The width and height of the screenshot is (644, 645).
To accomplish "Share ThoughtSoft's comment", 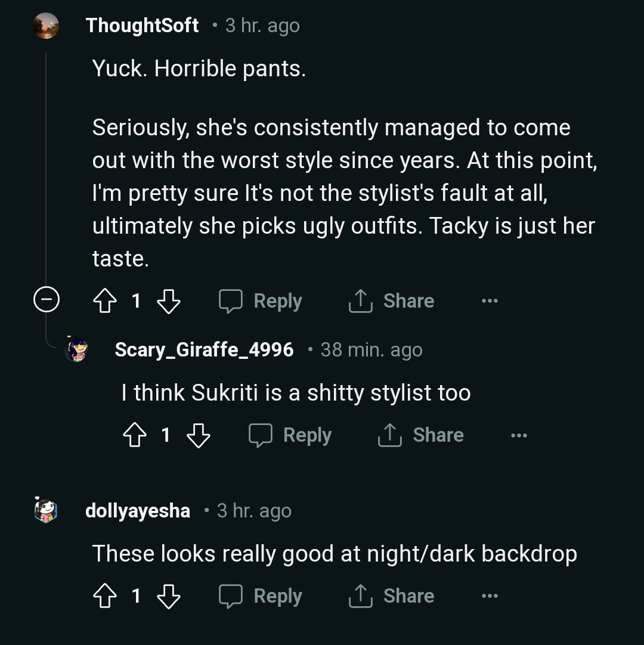I will click(391, 301).
